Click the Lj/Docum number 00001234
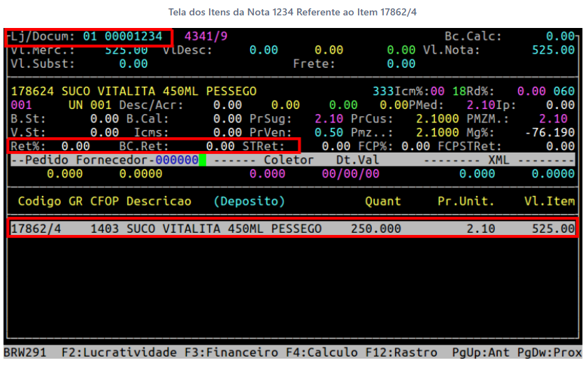This screenshot has height=365, width=588. pyautogui.click(x=133, y=36)
